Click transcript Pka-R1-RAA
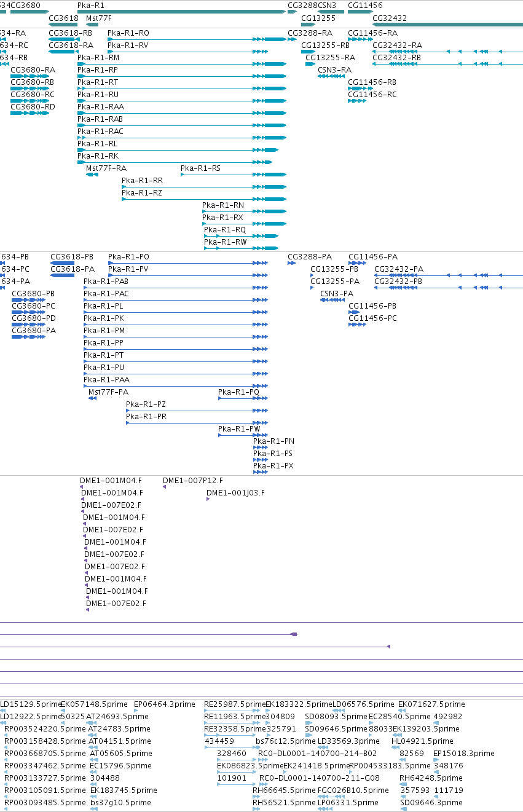Image resolution: width=523 pixels, height=812 pixels. click(x=101, y=107)
